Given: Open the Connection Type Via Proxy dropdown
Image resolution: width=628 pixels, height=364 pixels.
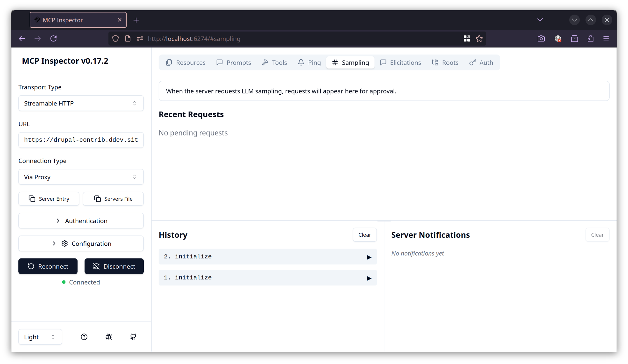Looking at the screenshot, I should (81, 177).
